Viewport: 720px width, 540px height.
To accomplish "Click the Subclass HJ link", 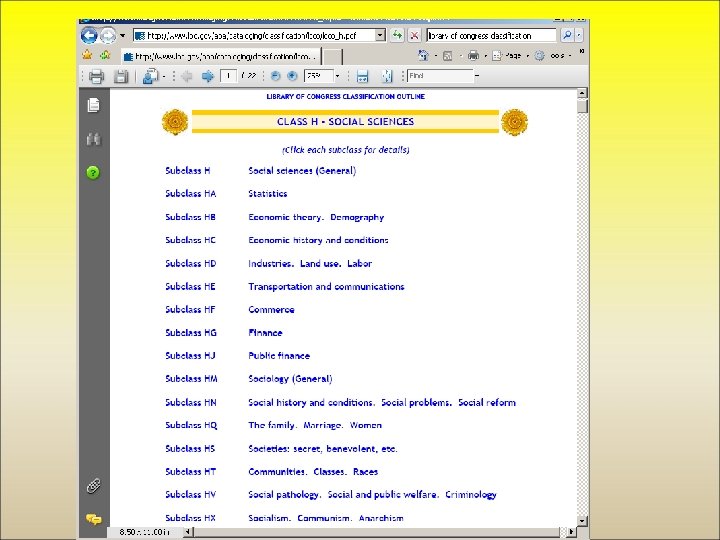I will (190, 355).
